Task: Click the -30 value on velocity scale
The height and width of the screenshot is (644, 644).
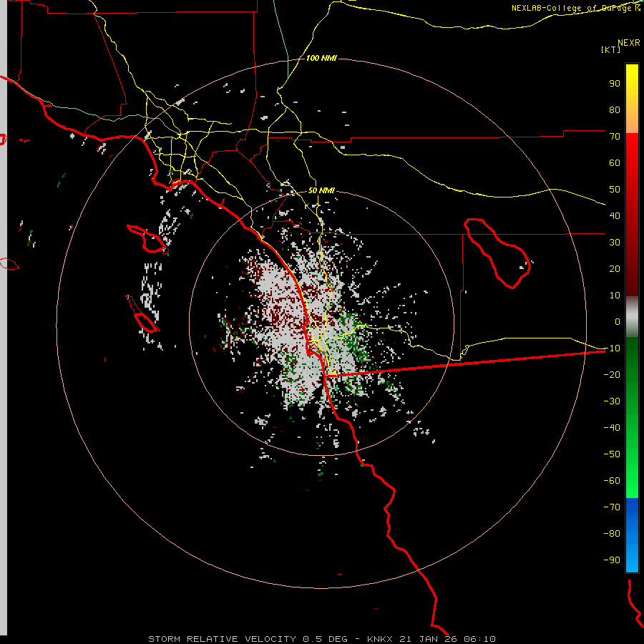Action: tap(612, 401)
